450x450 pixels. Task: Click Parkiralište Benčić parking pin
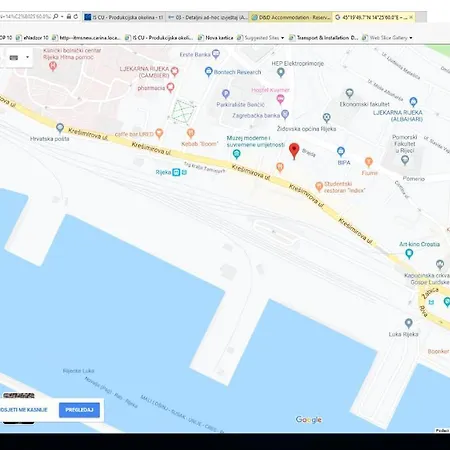pos(226,94)
